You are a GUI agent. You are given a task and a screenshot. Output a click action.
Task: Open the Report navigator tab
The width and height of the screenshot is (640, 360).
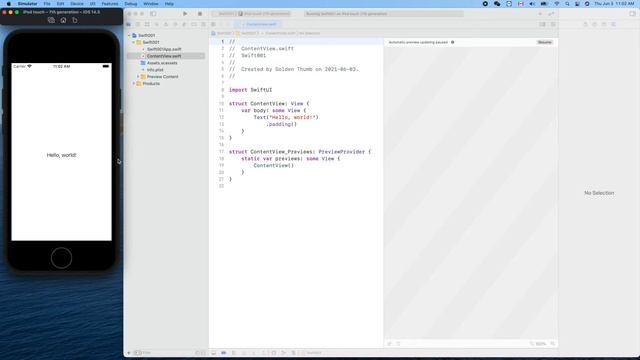(x=203, y=24)
